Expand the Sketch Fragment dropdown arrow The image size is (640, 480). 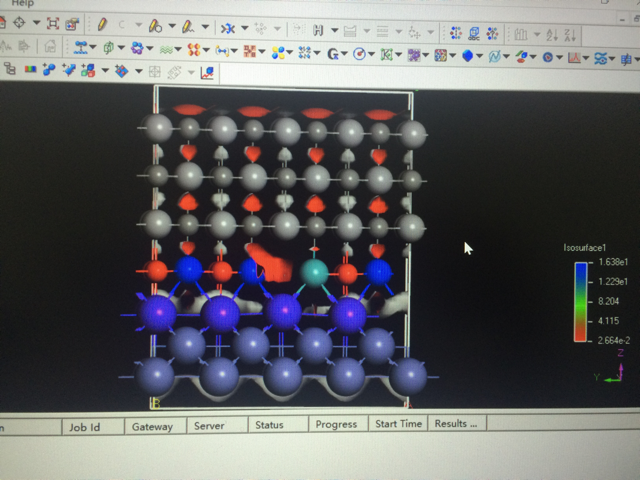(x=205, y=27)
